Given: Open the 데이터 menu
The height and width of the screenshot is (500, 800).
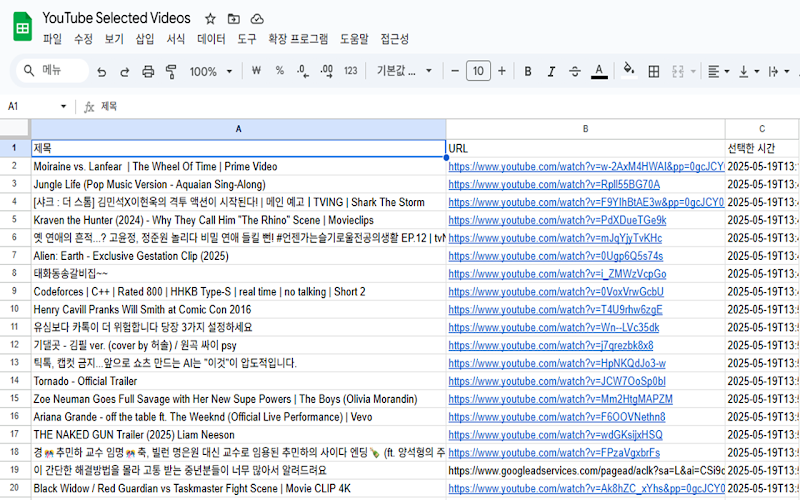Looking at the screenshot, I should point(211,39).
